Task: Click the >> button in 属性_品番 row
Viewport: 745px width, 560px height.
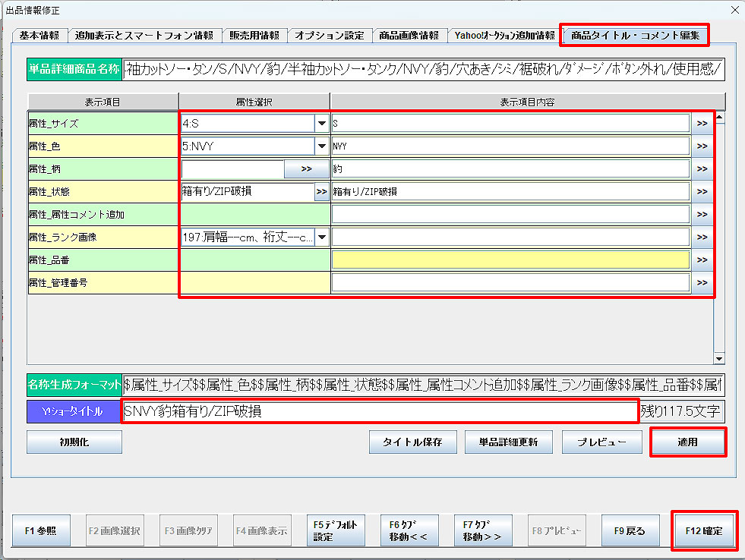Action: (x=701, y=260)
